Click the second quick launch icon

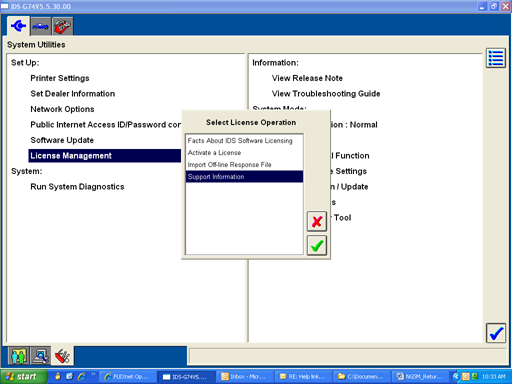pyautogui.click(x=70, y=377)
